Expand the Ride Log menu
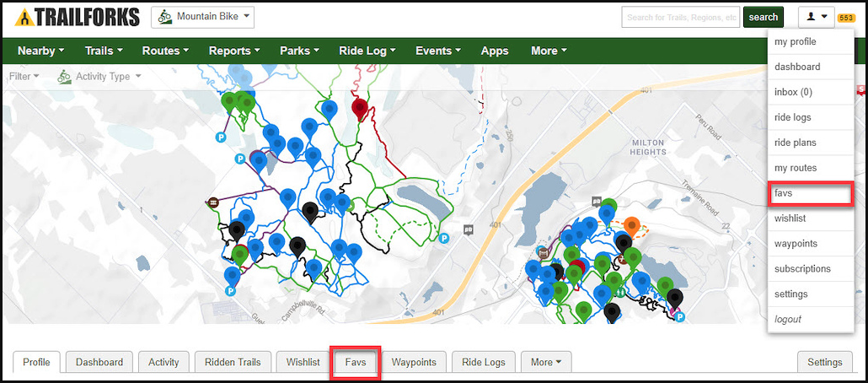The width and height of the screenshot is (868, 383). click(x=367, y=51)
